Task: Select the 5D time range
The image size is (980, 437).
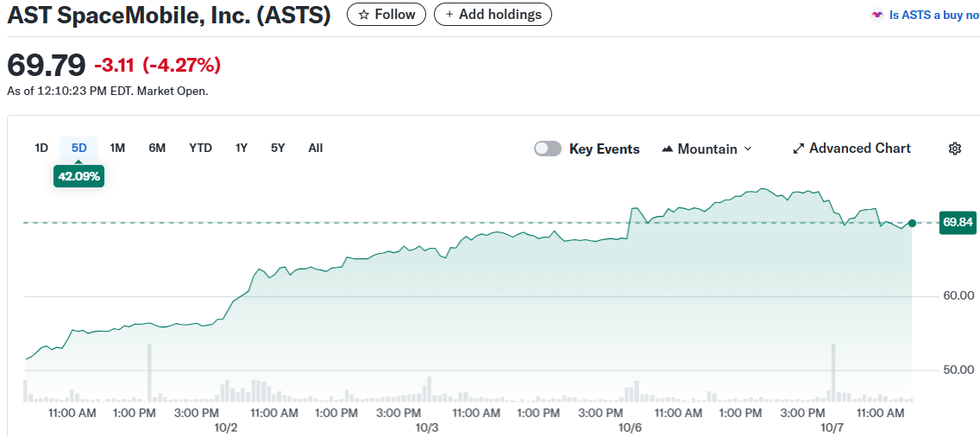Action: 79,148
